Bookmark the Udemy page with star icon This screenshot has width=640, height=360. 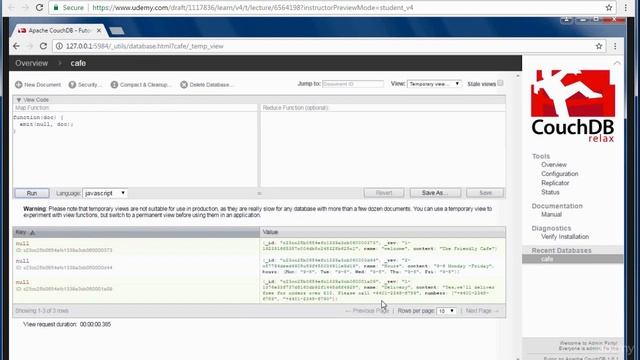(609, 7)
